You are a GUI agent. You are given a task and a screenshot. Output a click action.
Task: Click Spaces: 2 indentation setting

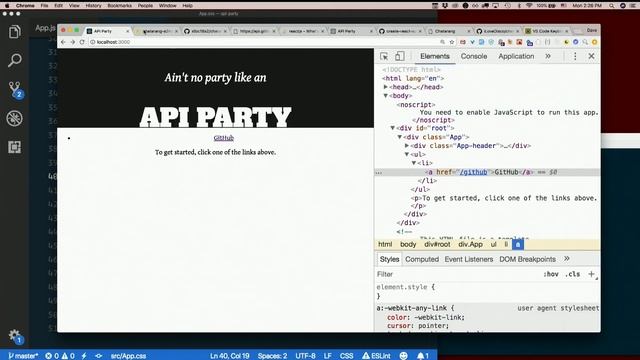click(x=272, y=356)
